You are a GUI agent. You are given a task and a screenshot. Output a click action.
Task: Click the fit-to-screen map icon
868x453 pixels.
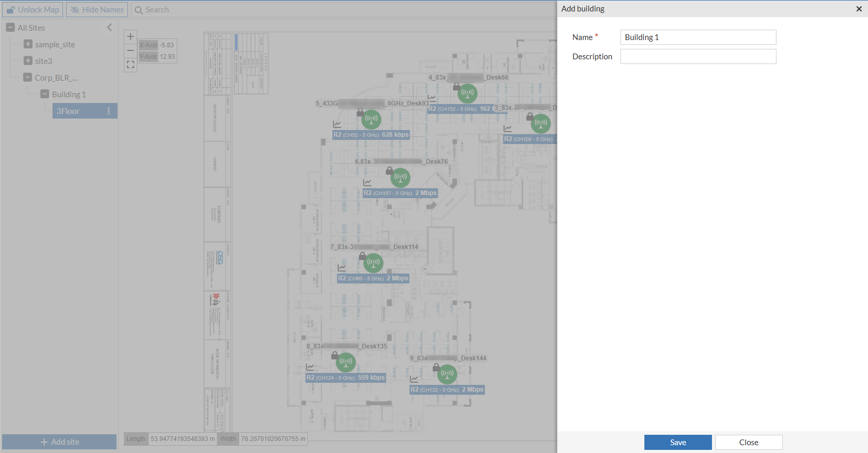(x=131, y=64)
